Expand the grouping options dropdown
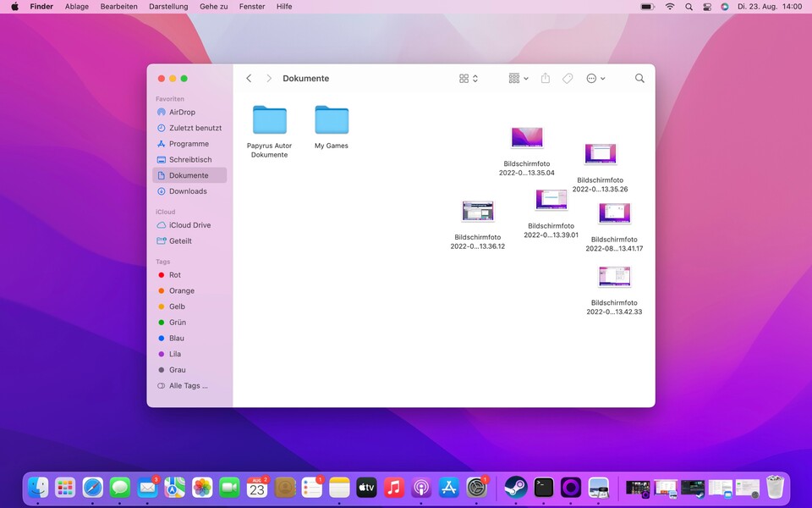Screen dimensions: 812x508 [518, 78]
